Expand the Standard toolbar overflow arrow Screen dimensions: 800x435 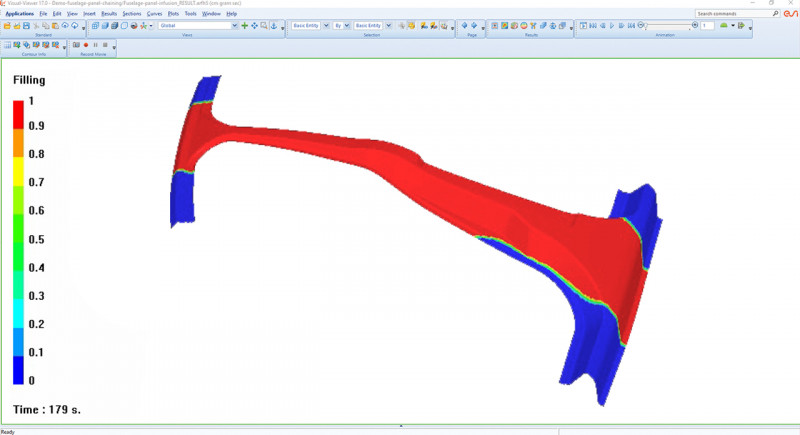coord(84,28)
